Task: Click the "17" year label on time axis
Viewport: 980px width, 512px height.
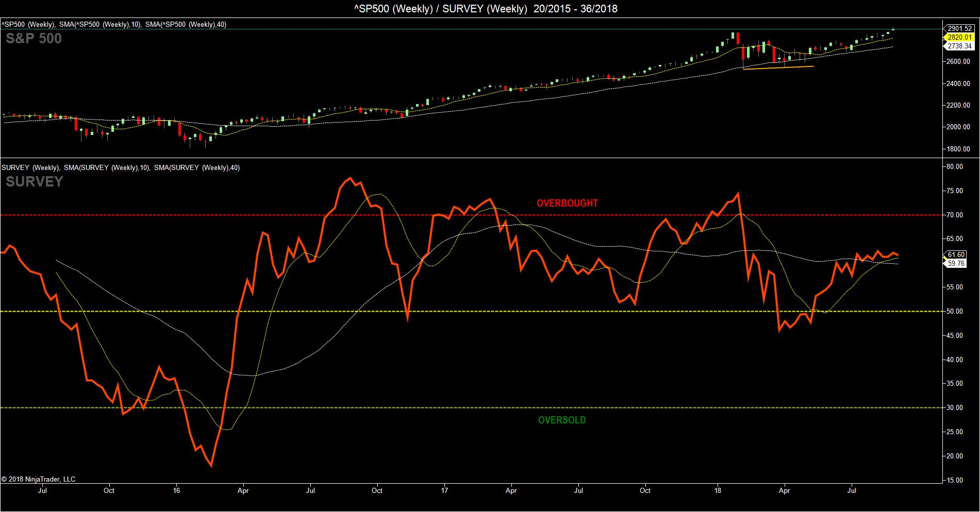Action: [x=444, y=491]
